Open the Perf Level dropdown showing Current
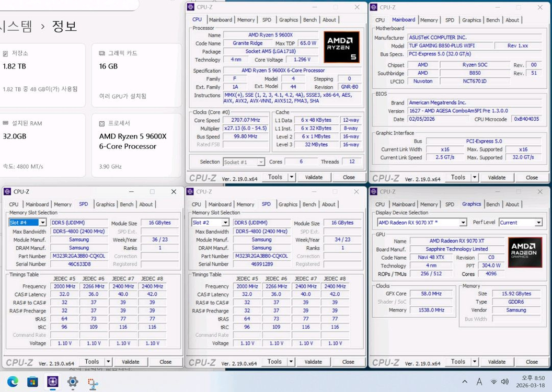Image resolution: width=552 pixels, height=392 pixels. click(521, 222)
